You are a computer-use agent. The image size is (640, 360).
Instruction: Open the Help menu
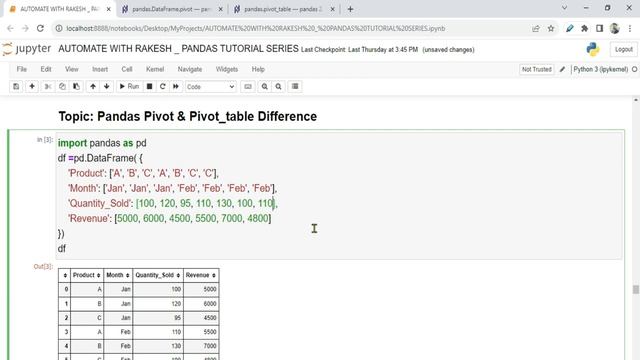258,69
